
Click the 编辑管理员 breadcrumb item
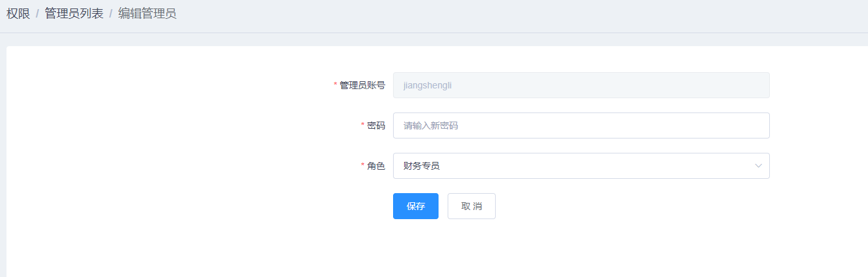[147, 14]
